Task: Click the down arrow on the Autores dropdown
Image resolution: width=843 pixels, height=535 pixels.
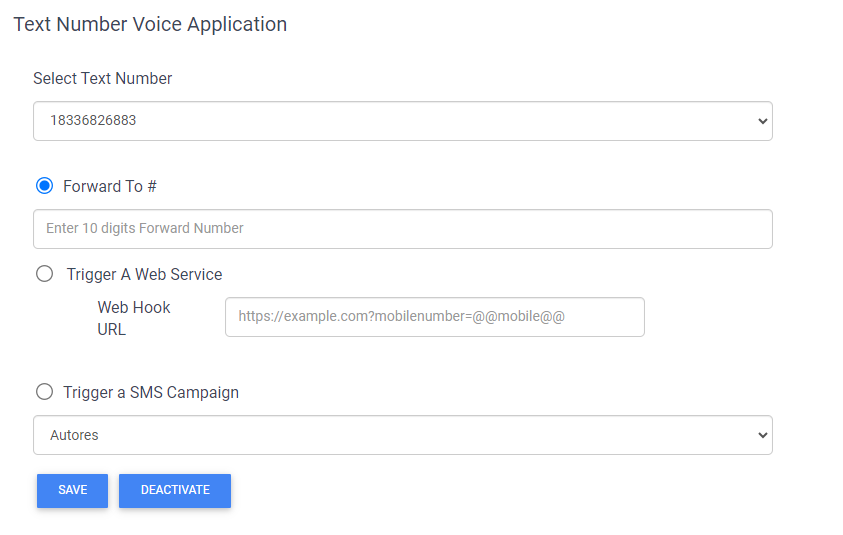Action: (x=762, y=435)
